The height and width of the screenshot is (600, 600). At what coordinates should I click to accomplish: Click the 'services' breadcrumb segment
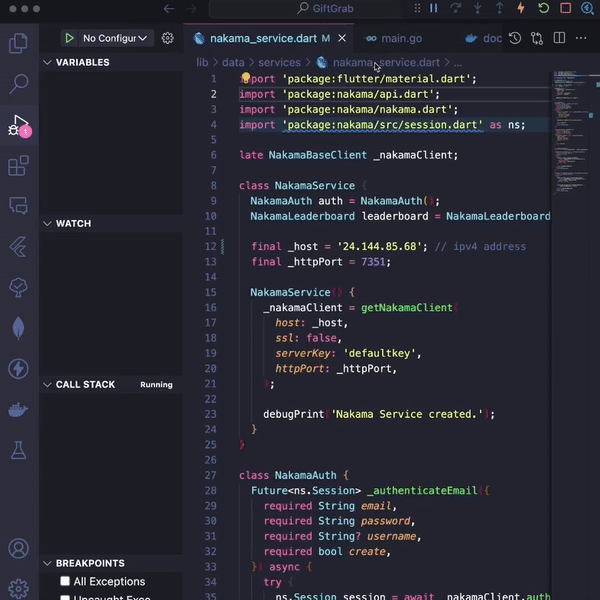coord(279,62)
